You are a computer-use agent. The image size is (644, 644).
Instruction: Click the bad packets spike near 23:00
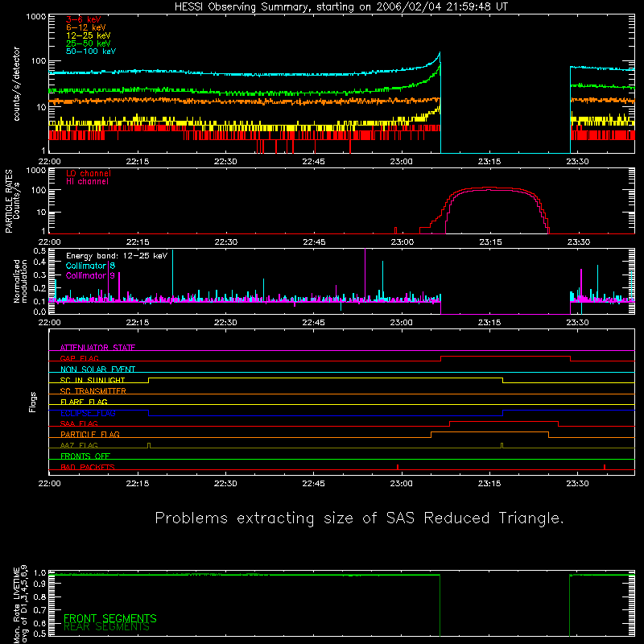tap(398, 467)
